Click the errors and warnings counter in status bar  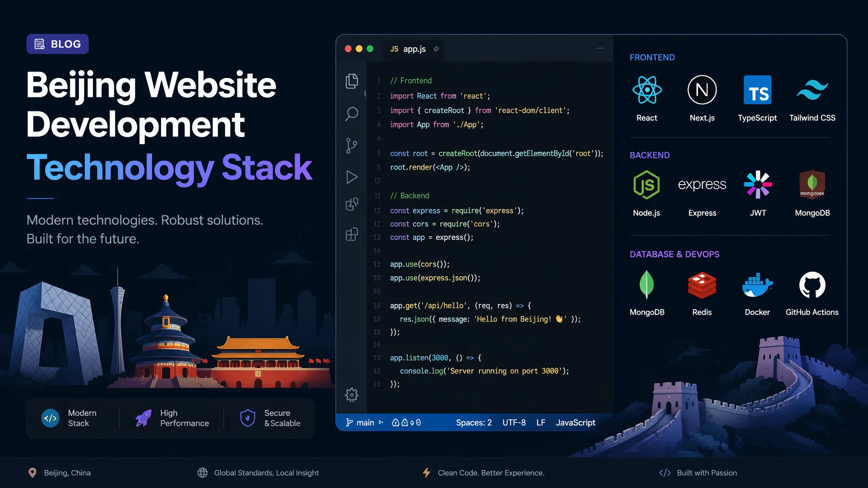(x=406, y=423)
